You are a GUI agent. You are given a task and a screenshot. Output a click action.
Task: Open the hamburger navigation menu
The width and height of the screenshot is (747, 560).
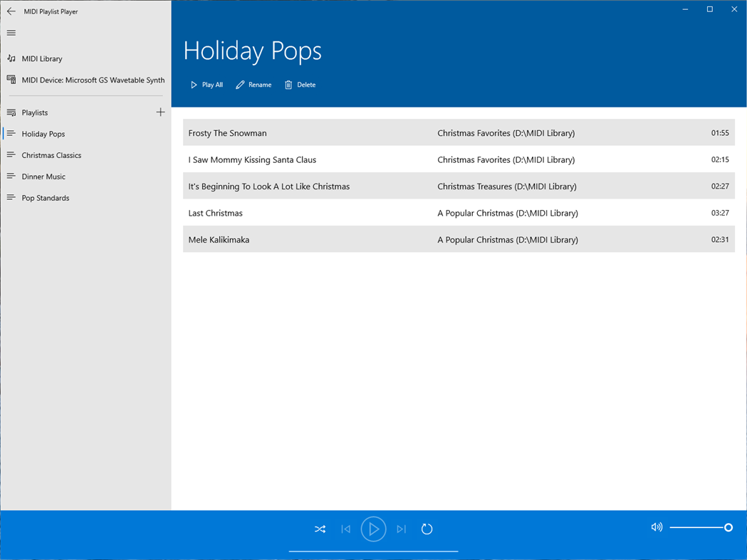pyautogui.click(x=11, y=33)
